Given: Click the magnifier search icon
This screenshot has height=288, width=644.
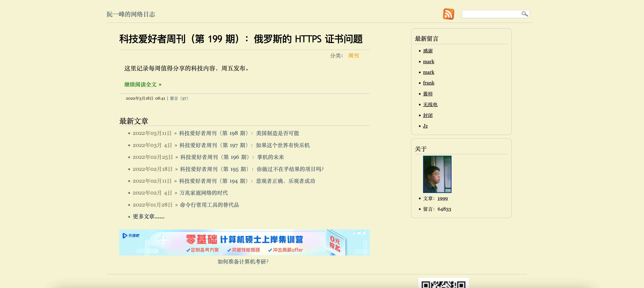Looking at the screenshot, I should (524, 14).
